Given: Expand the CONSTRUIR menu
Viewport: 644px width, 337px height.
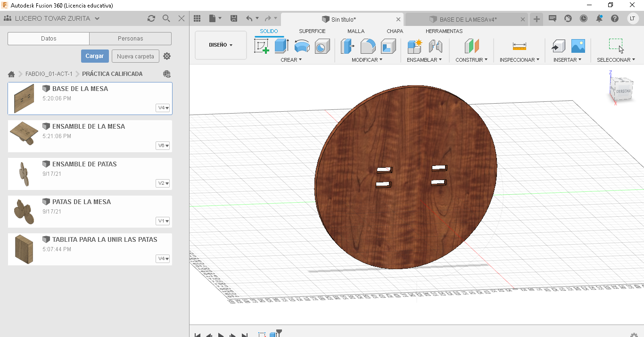Looking at the screenshot, I should coord(471,60).
